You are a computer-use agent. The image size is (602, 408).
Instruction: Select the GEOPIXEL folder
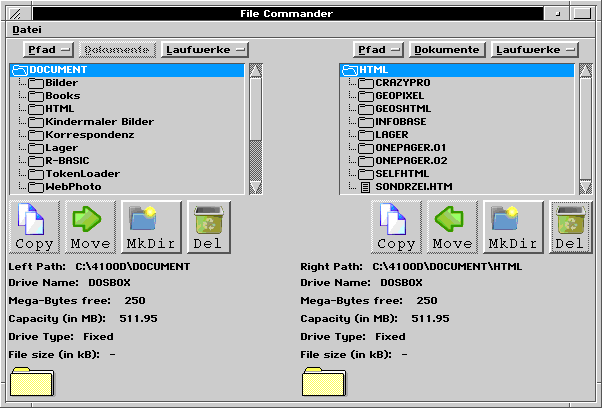tap(457, 96)
